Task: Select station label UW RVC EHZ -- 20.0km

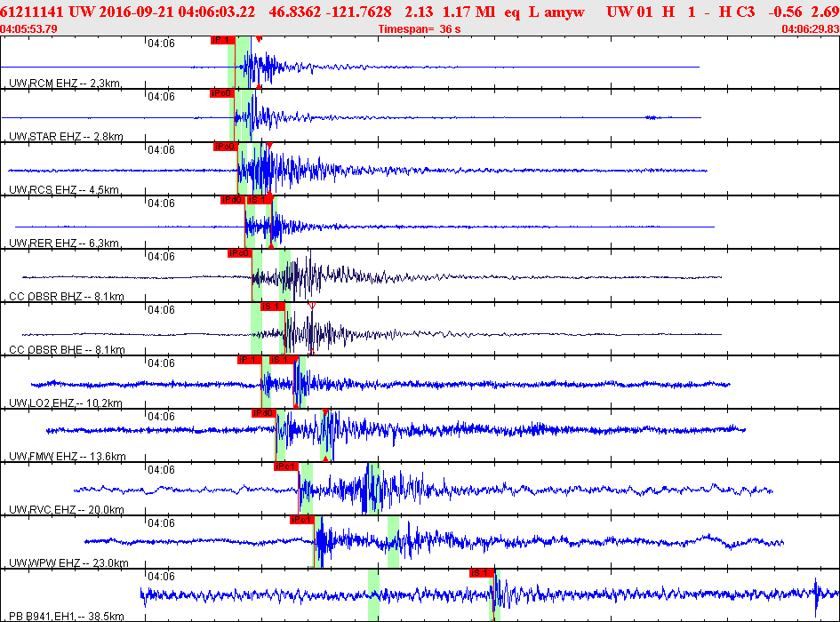Action: 67,509
